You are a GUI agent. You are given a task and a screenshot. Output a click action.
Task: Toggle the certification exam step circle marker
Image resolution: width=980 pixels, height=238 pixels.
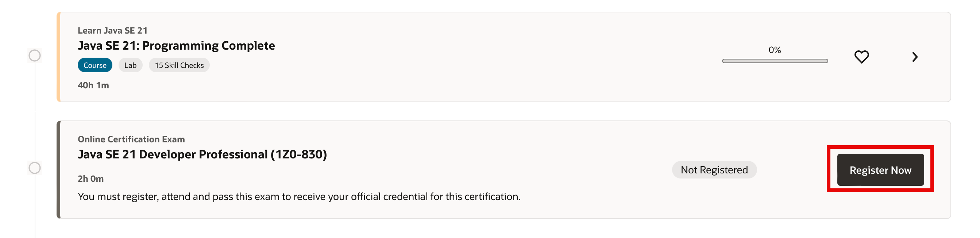(35, 168)
